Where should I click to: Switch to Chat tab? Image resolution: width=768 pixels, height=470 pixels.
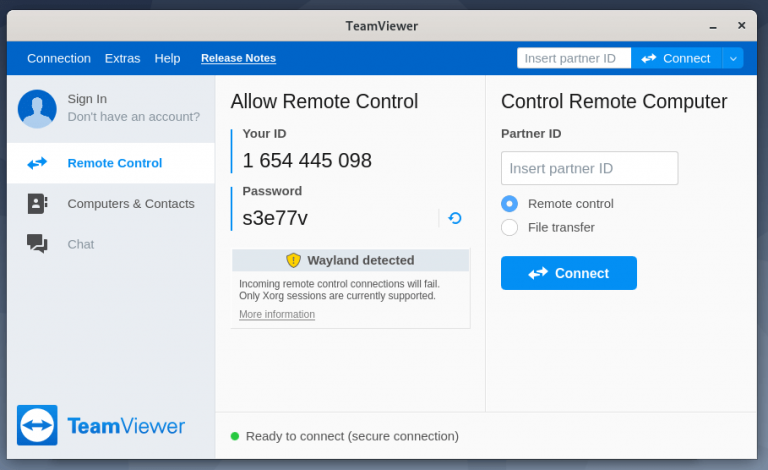point(111,244)
